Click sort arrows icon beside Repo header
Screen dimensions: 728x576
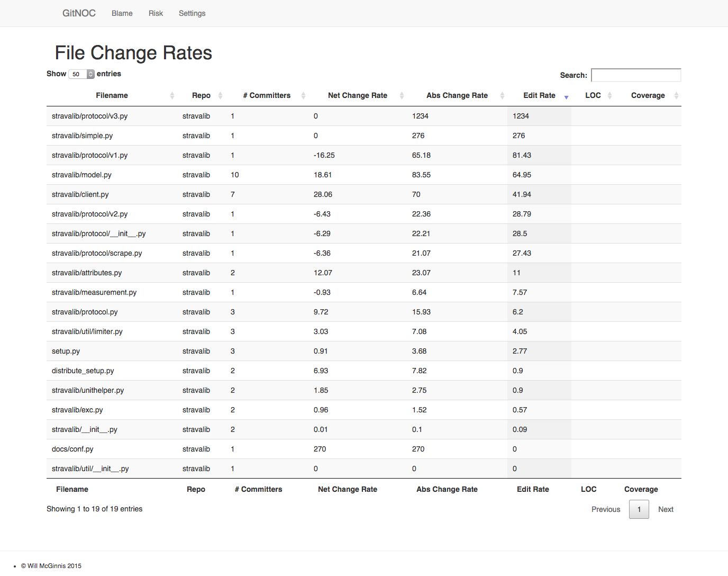[220, 95]
